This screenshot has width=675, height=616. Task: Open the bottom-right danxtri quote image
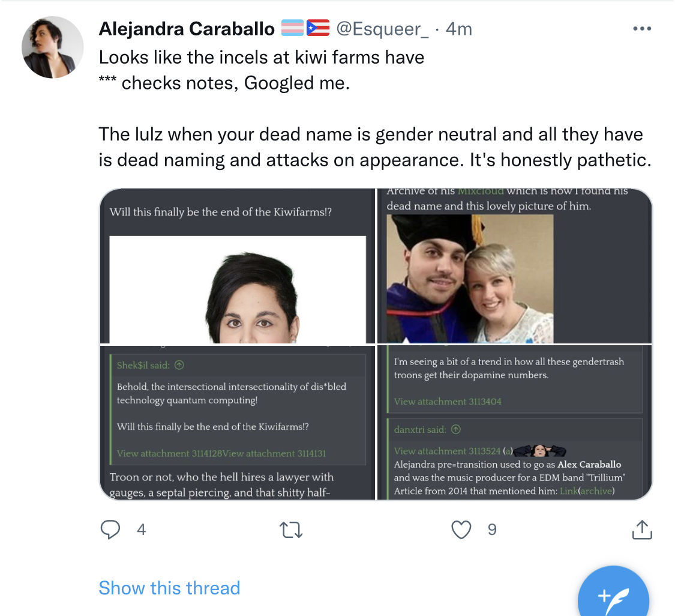coord(514,423)
